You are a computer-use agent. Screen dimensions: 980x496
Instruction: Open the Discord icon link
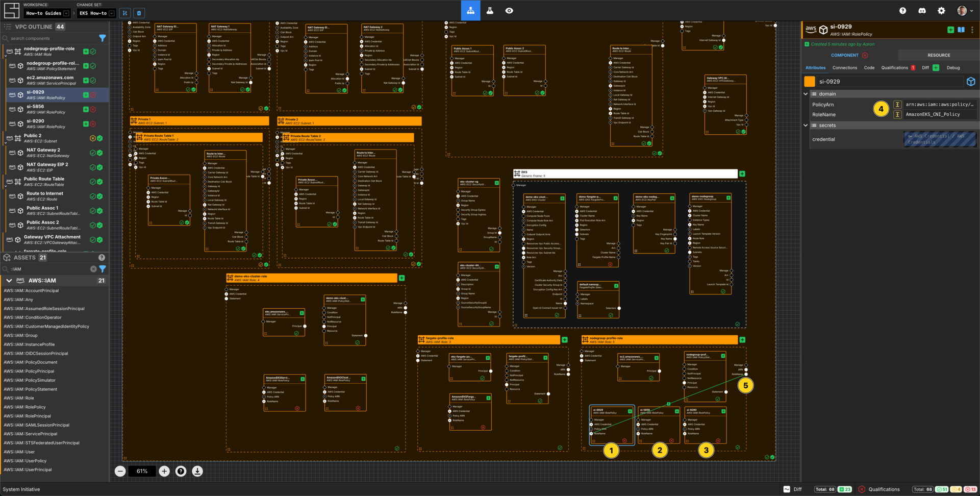click(922, 11)
